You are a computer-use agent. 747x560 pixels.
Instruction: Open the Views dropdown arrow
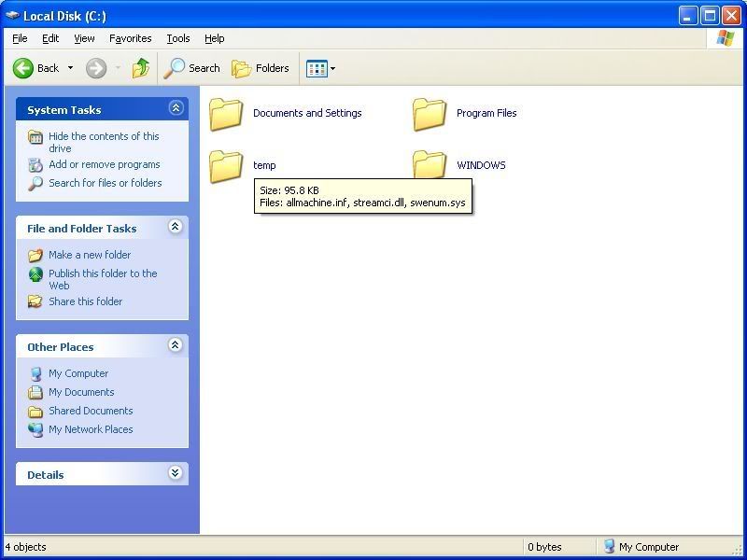[333, 68]
